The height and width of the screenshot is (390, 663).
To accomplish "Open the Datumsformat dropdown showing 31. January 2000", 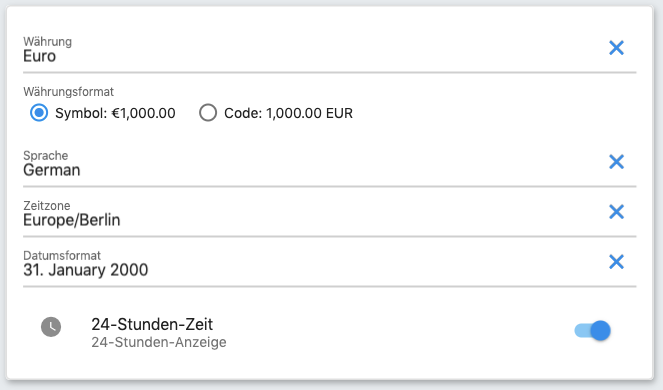I will 313,264.
